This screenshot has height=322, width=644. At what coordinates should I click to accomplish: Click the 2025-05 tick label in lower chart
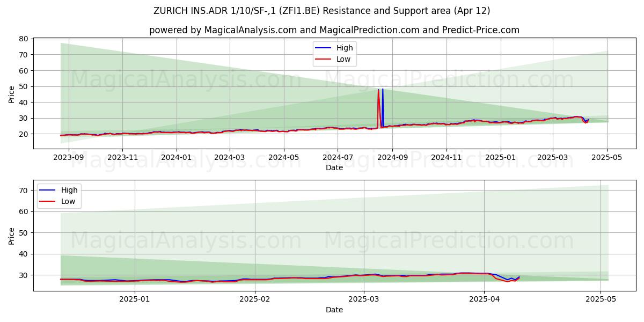click(x=601, y=299)
